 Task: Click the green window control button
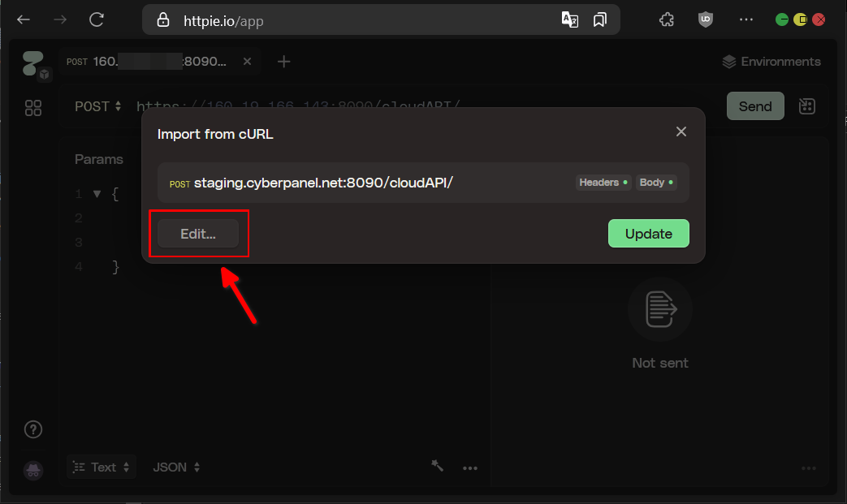[782, 20]
